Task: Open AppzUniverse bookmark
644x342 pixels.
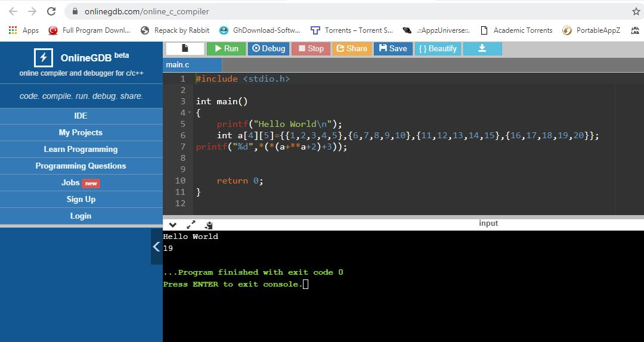Action: (x=436, y=30)
